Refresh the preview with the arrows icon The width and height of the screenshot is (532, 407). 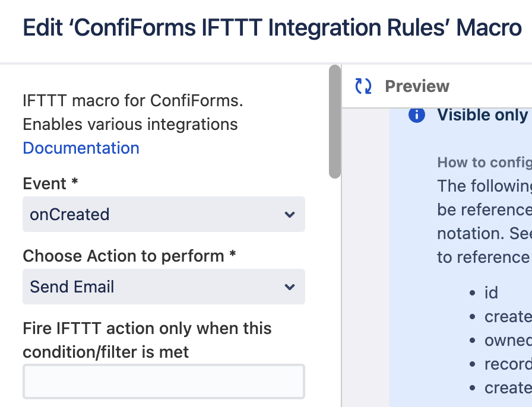[x=363, y=87]
